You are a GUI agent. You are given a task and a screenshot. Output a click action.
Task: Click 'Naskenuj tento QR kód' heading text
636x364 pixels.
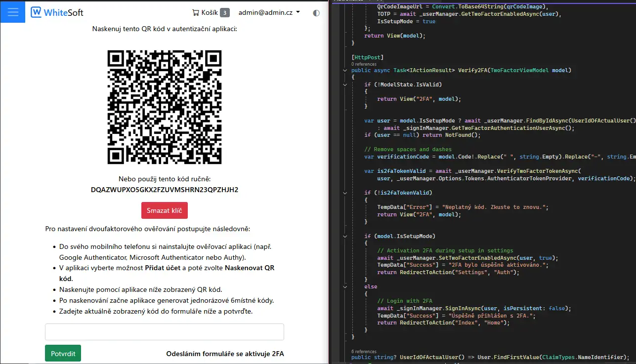coord(165,29)
